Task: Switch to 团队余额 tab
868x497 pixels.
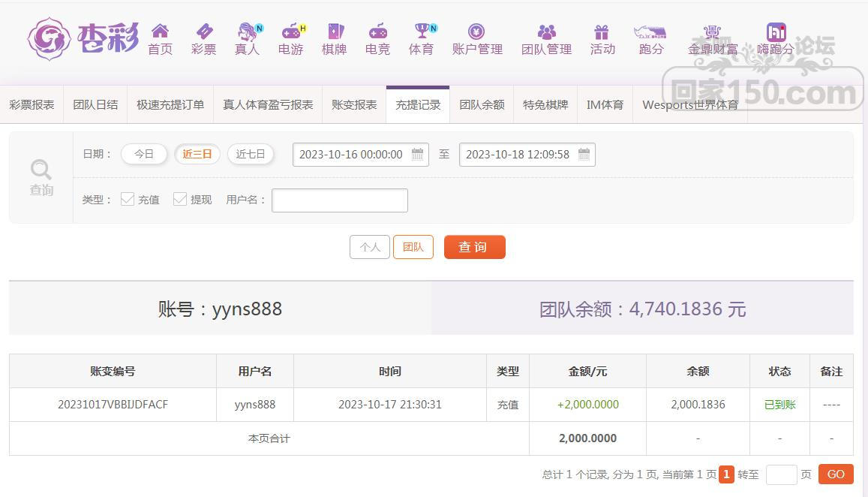Action: coord(482,104)
